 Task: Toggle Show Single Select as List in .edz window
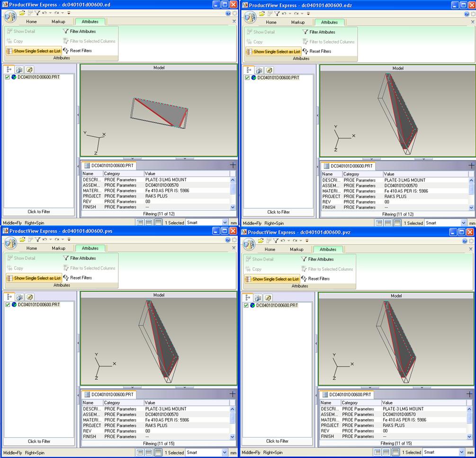point(273,52)
